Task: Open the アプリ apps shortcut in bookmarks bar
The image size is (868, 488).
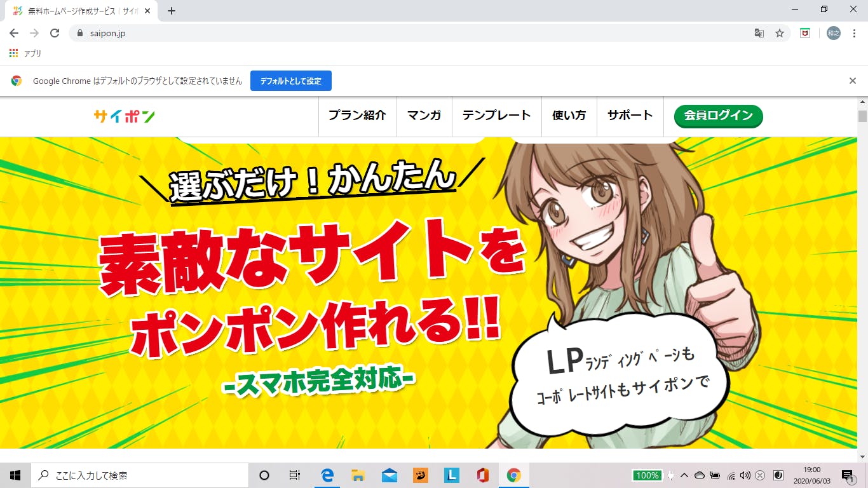Action: (25, 53)
